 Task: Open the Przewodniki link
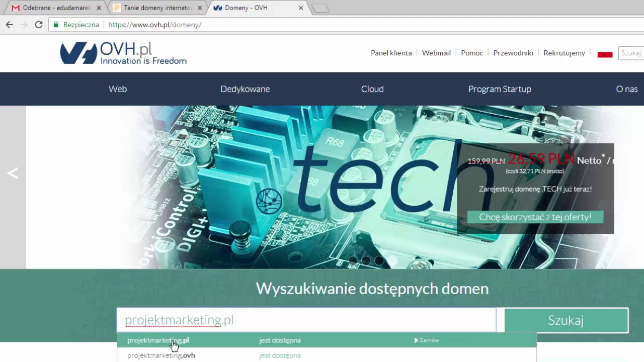(513, 53)
